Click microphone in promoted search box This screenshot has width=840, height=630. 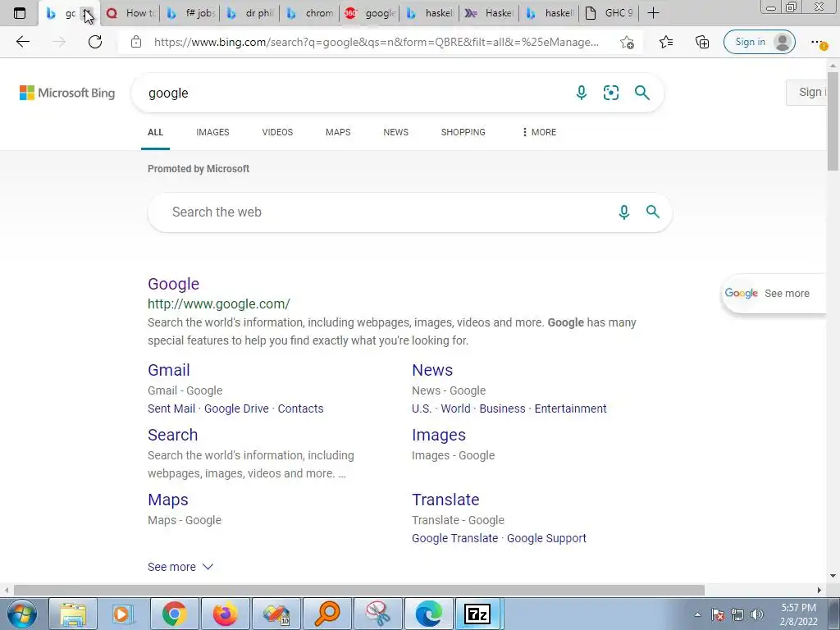623,212
